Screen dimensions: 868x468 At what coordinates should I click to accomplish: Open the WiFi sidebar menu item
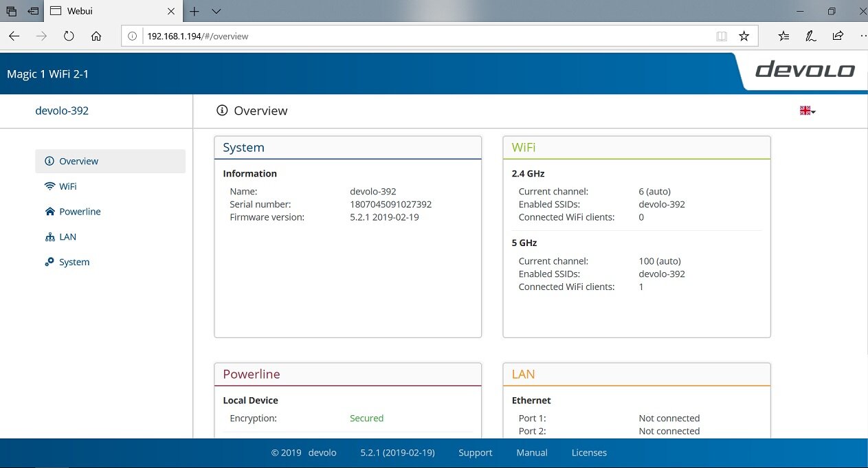click(110, 186)
